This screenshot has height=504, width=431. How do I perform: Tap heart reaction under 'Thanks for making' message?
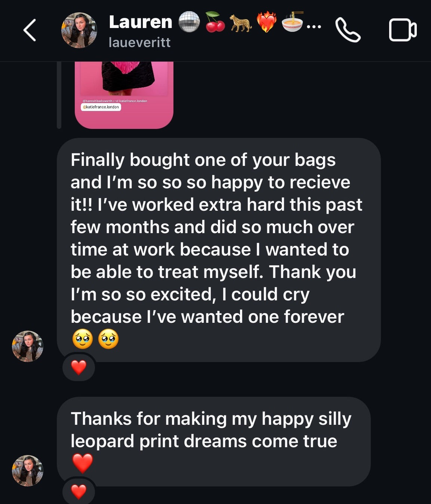point(78,491)
